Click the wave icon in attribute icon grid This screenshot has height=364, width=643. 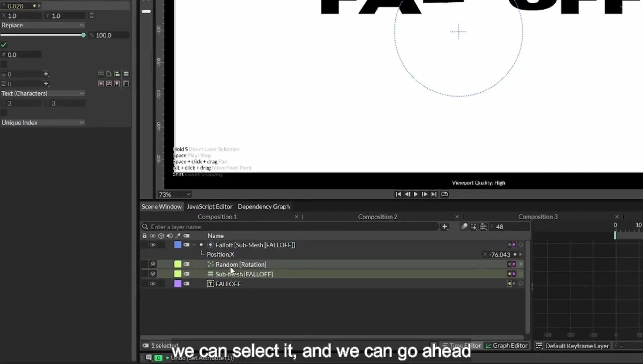(x=101, y=74)
